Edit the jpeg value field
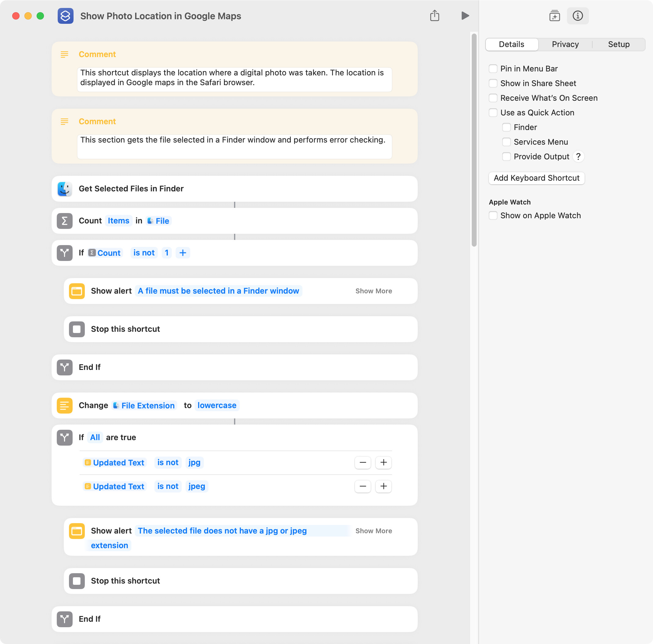Image resolution: width=653 pixels, height=644 pixels. pyautogui.click(x=197, y=487)
